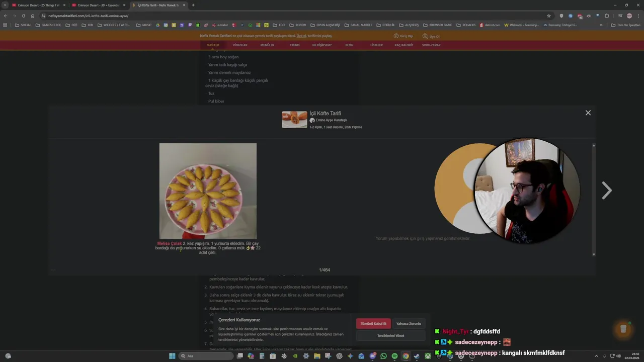Open Tüm Yer İşaretleri folder
Image resolution: width=644 pixels, height=362 pixels.
(626, 25)
